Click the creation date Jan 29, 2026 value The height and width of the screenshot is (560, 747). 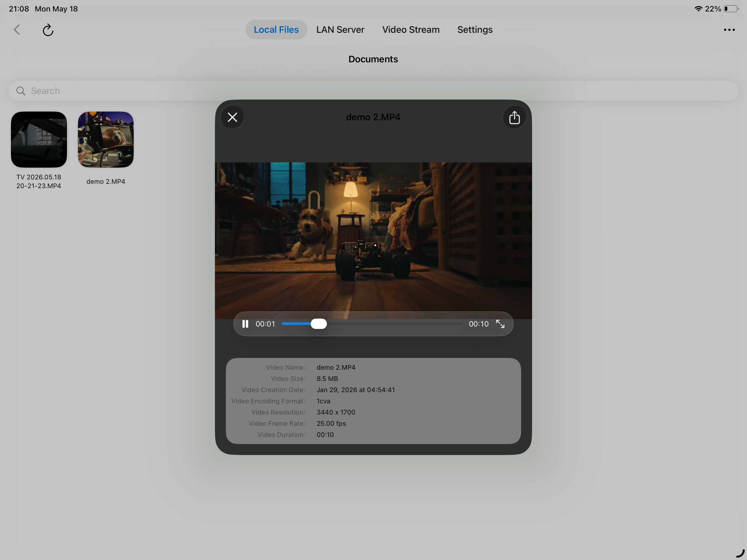point(356,390)
